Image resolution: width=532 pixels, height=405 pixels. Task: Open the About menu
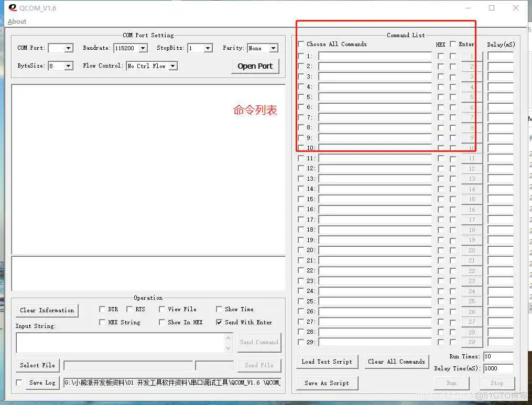coord(16,21)
